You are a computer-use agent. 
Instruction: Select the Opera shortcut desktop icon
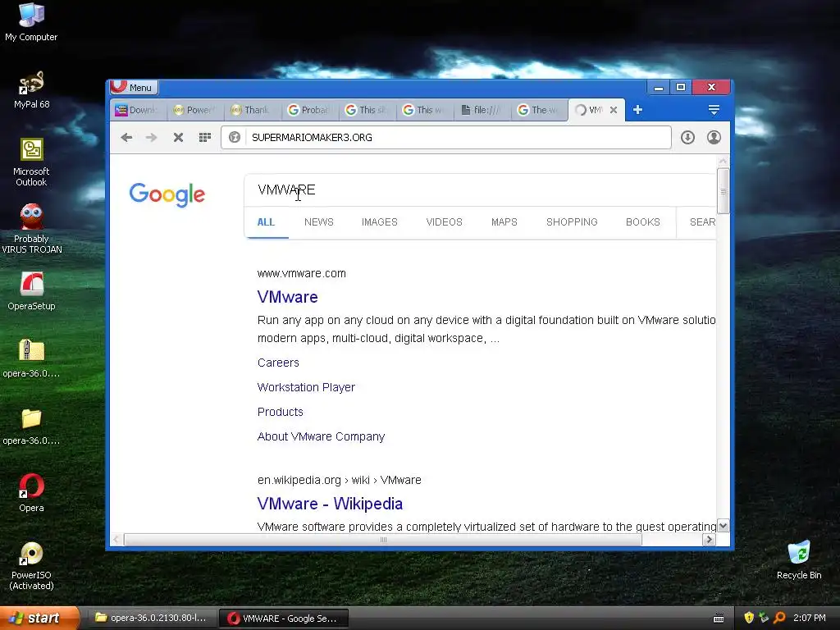(x=31, y=493)
